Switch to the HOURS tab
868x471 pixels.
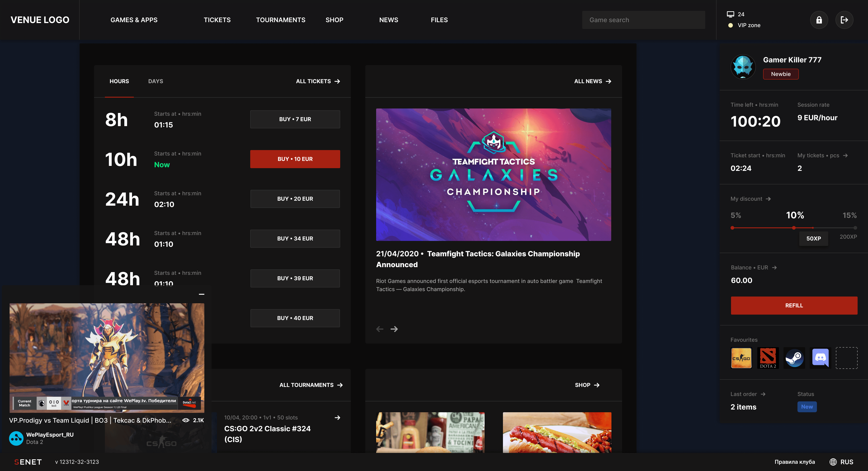(x=119, y=81)
